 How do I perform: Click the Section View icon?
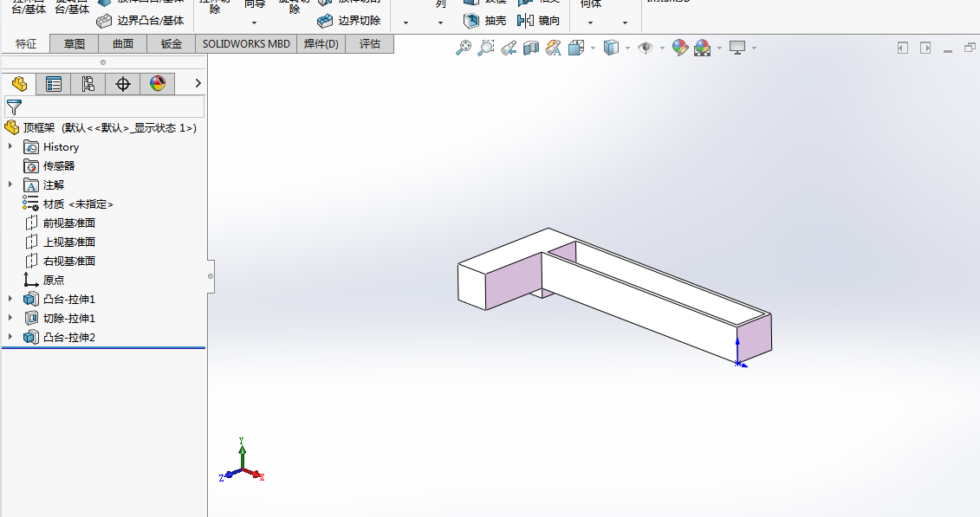point(531,48)
